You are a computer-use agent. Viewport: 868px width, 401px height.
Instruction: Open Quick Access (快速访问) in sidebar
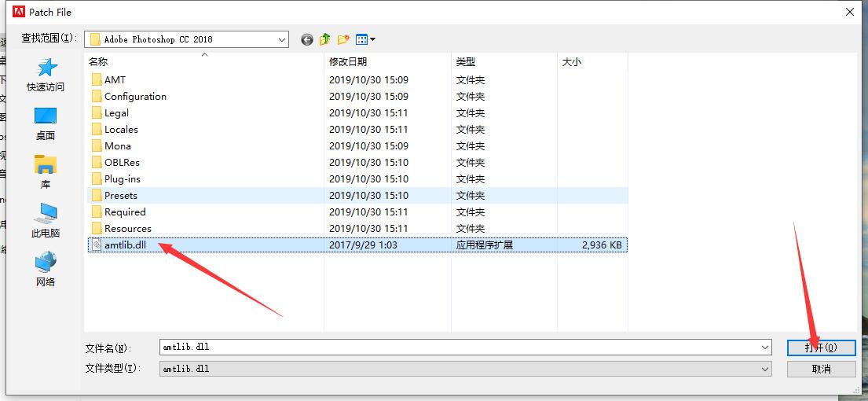[x=46, y=75]
